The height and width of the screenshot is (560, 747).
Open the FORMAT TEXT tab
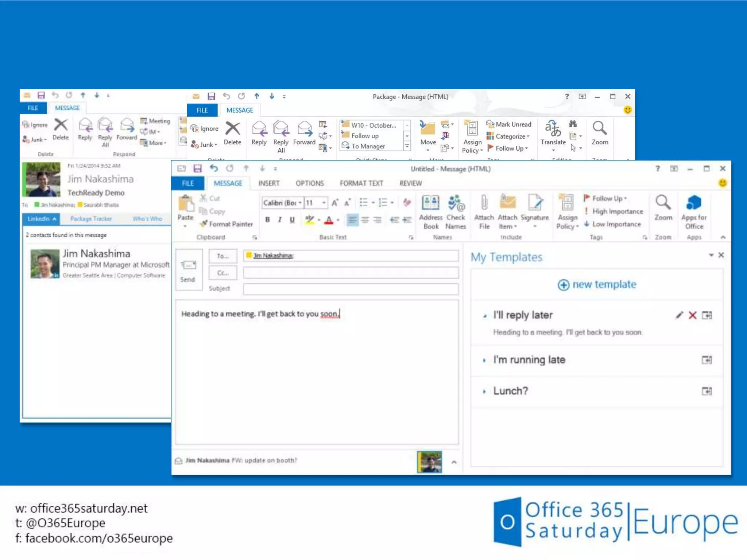(x=361, y=183)
